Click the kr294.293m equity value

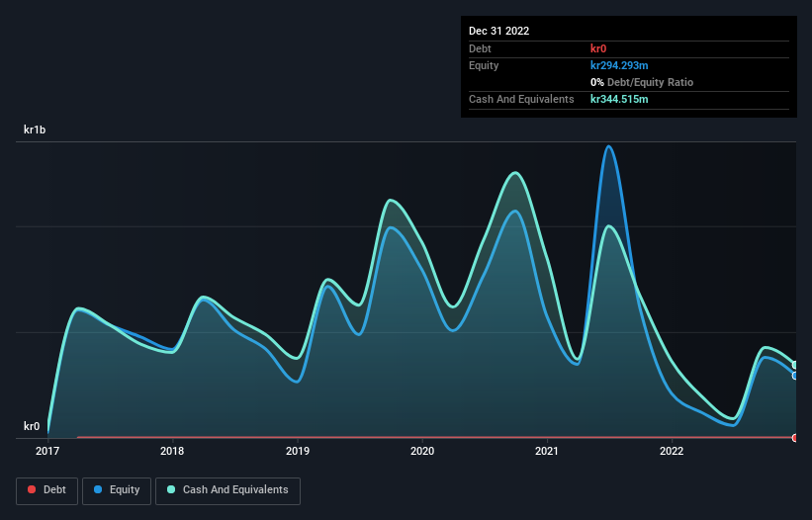[x=619, y=65]
